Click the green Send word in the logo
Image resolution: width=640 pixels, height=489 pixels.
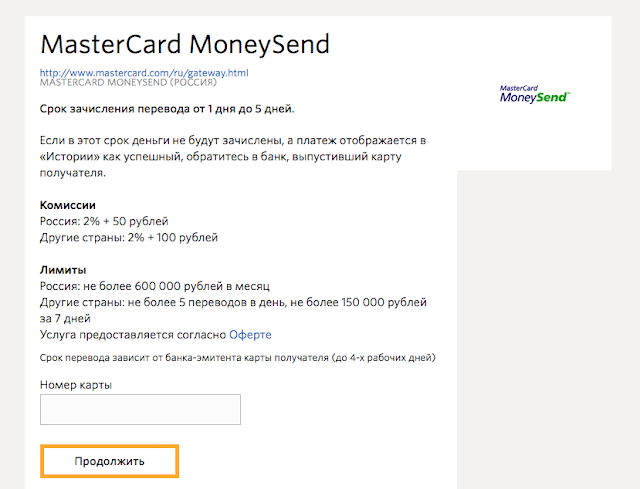tap(552, 97)
